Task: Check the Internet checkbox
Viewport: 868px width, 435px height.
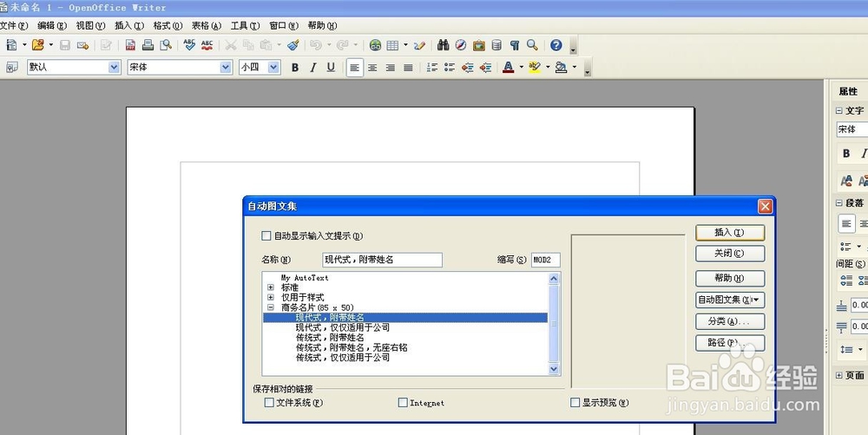Action: [403, 402]
